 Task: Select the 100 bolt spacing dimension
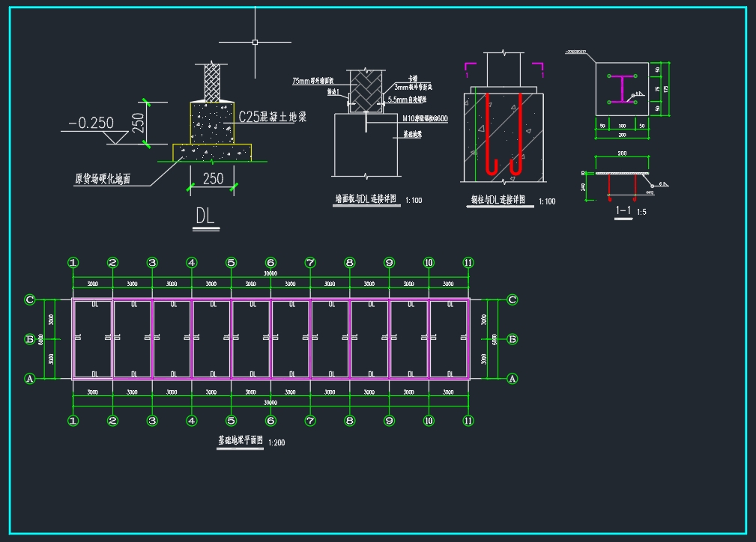622,127
